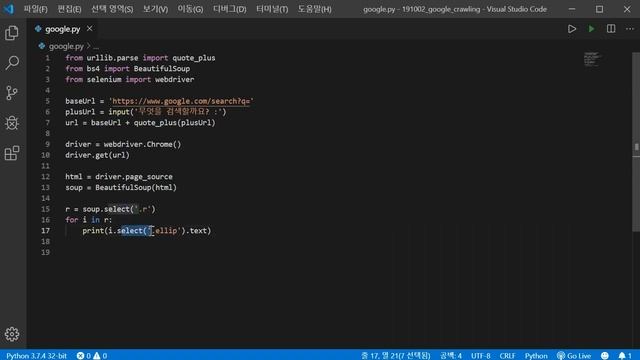Image resolution: width=640 pixels, height=360 pixels.
Task: Open the Google search URL string link
Action: tap(181, 101)
